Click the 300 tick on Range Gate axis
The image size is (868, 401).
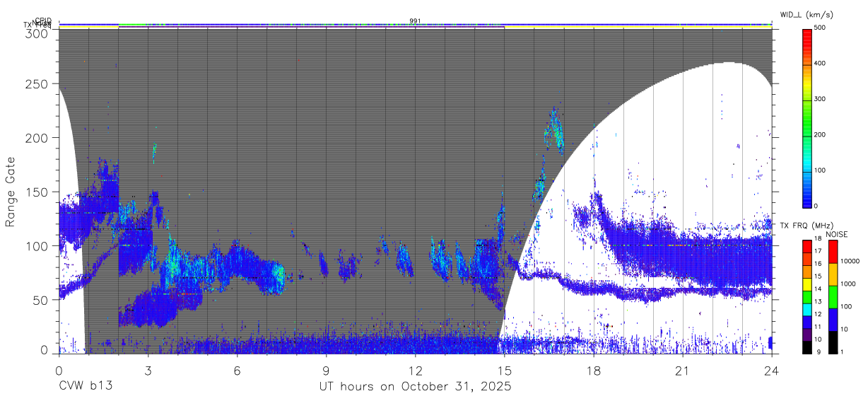(x=38, y=33)
